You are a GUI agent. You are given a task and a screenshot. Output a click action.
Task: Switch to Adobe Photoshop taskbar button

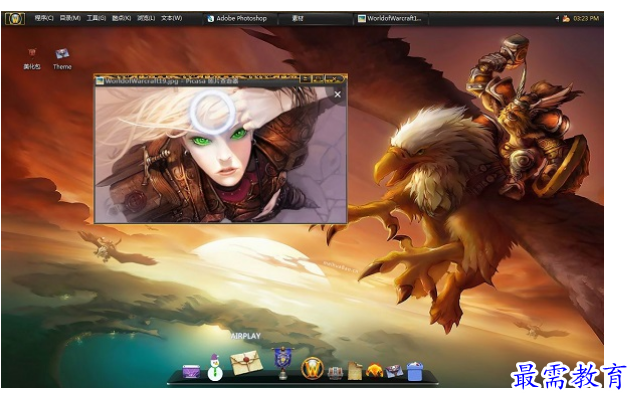point(240,19)
